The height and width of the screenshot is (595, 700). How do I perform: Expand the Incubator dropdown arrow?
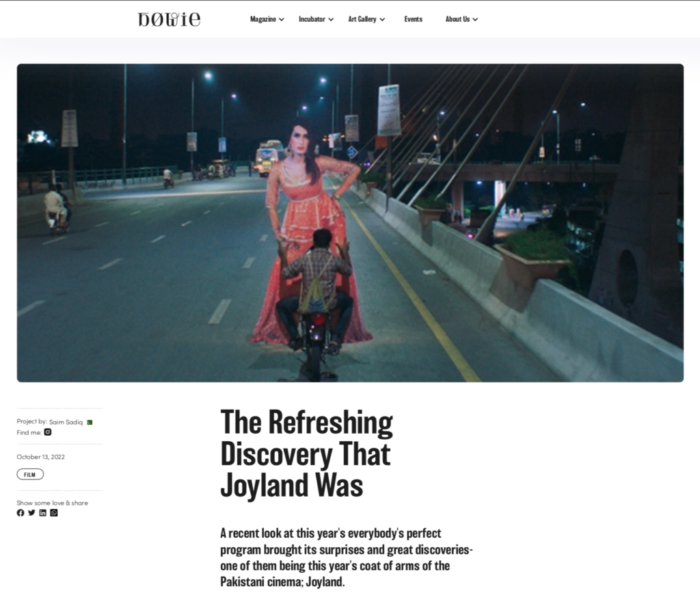tap(331, 20)
